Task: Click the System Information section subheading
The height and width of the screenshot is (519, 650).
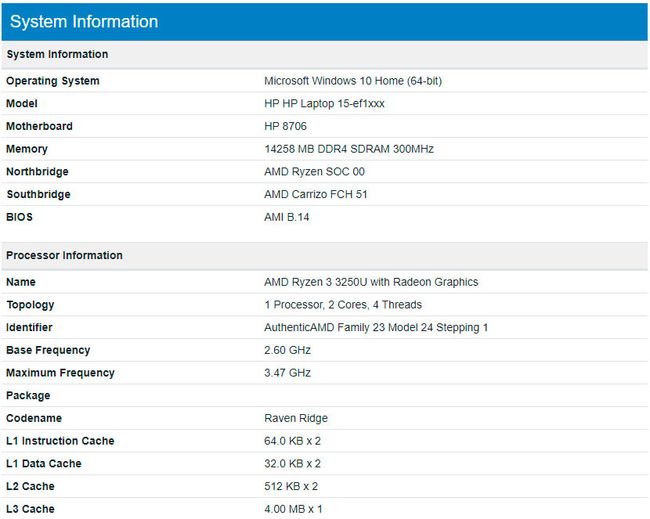Action: (x=57, y=54)
